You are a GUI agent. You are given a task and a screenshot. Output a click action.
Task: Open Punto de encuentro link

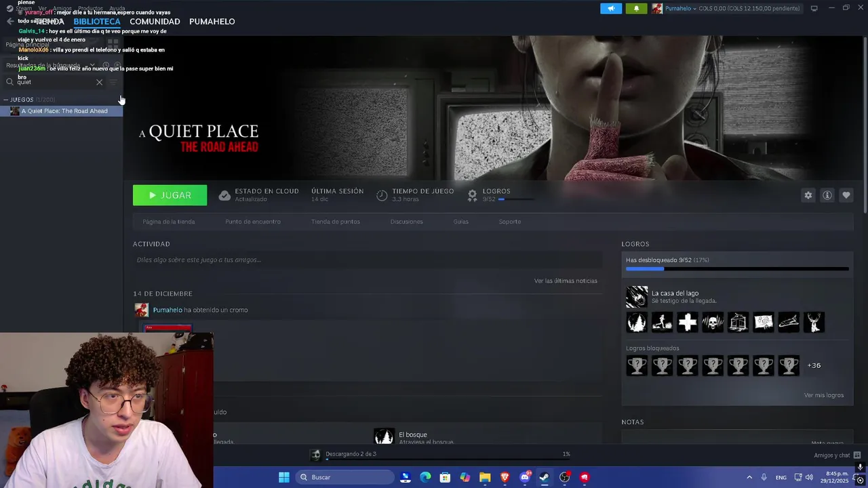253,222
